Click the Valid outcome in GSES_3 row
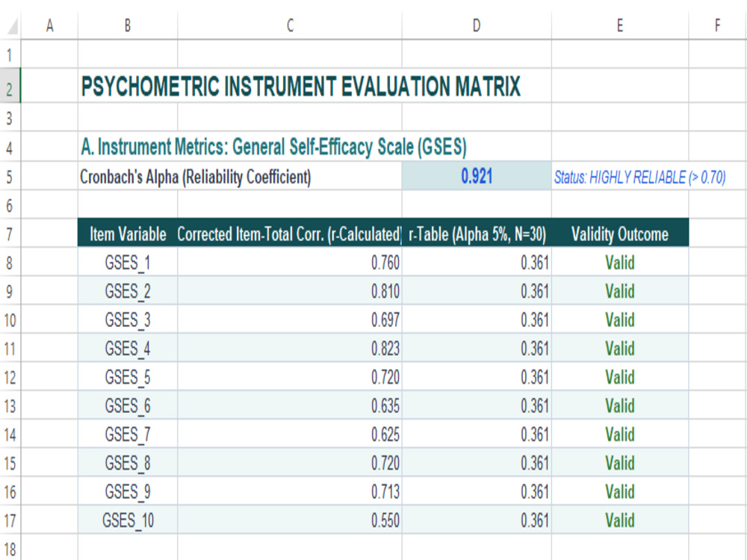Screen dimensions: 747x560 click(x=620, y=320)
